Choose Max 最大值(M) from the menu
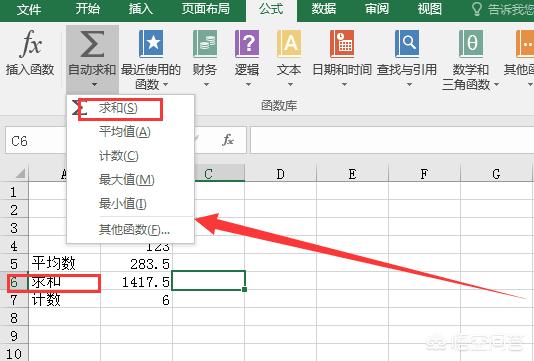Viewport: 534px width, 361px height. 130,180
